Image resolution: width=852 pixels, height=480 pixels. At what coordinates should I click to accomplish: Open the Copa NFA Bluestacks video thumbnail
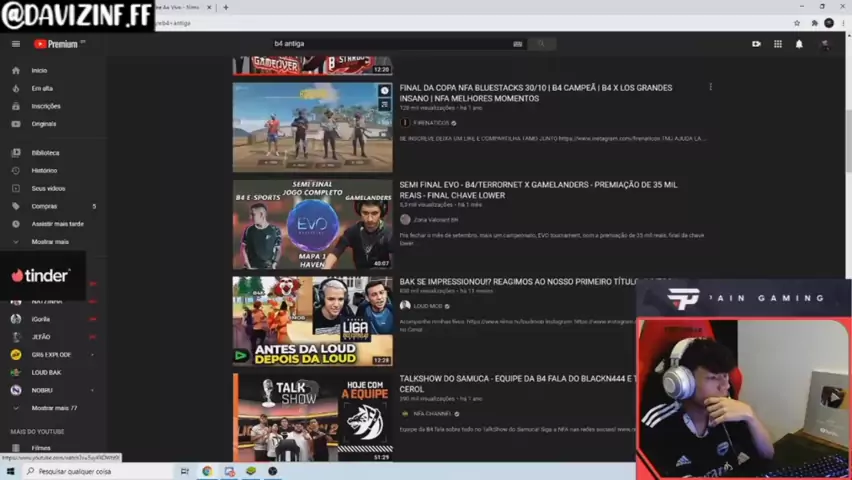click(x=312, y=127)
